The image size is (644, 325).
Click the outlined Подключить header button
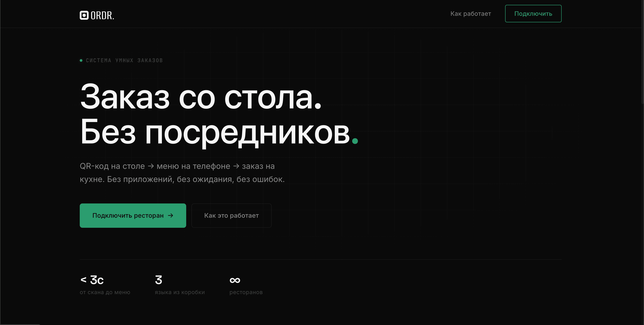coord(533,14)
